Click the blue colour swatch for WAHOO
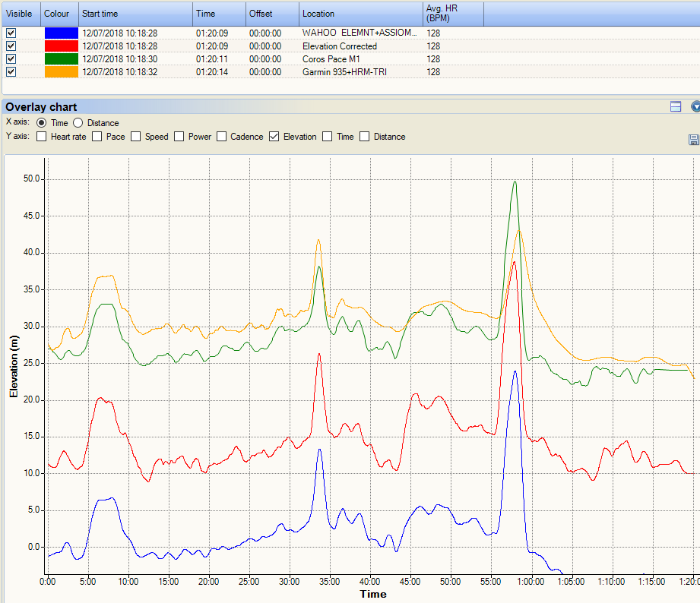 point(61,33)
